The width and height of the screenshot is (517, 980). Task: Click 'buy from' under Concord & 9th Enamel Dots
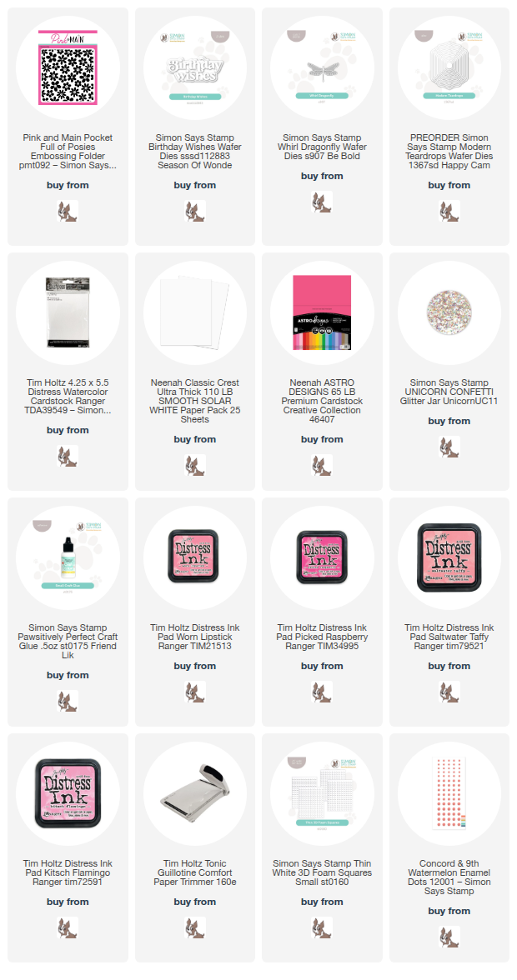pyautogui.click(x=449, y=911)
